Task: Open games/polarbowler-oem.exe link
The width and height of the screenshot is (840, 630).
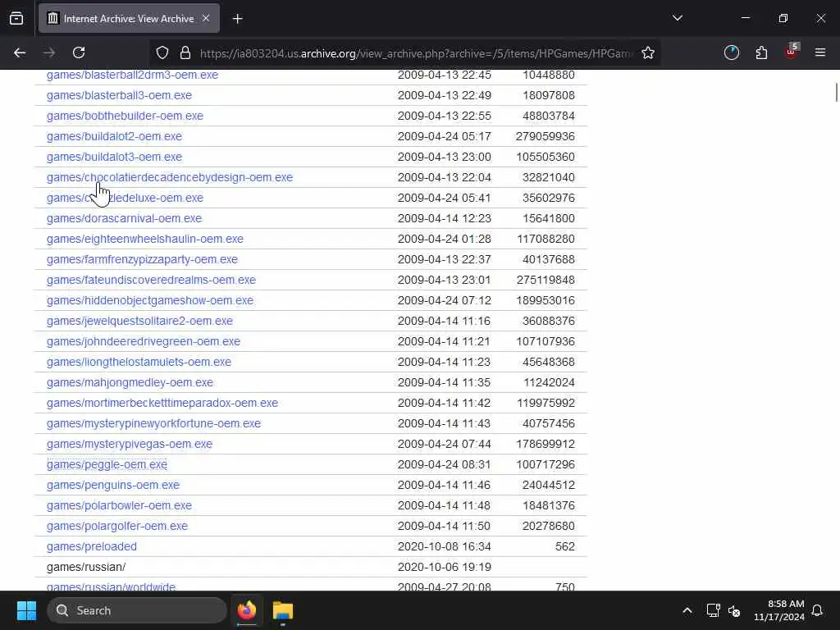Action: (x=119, y=505)
